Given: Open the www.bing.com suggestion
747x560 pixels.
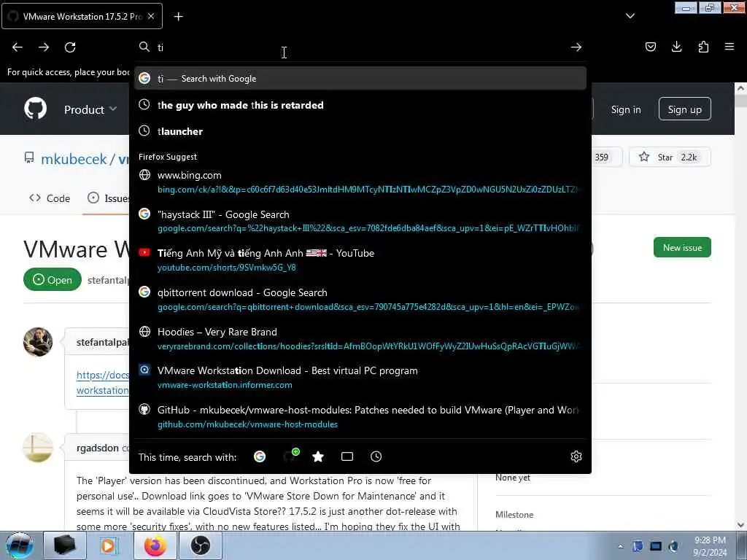Looking at the screenshot, I should (360, 182).
